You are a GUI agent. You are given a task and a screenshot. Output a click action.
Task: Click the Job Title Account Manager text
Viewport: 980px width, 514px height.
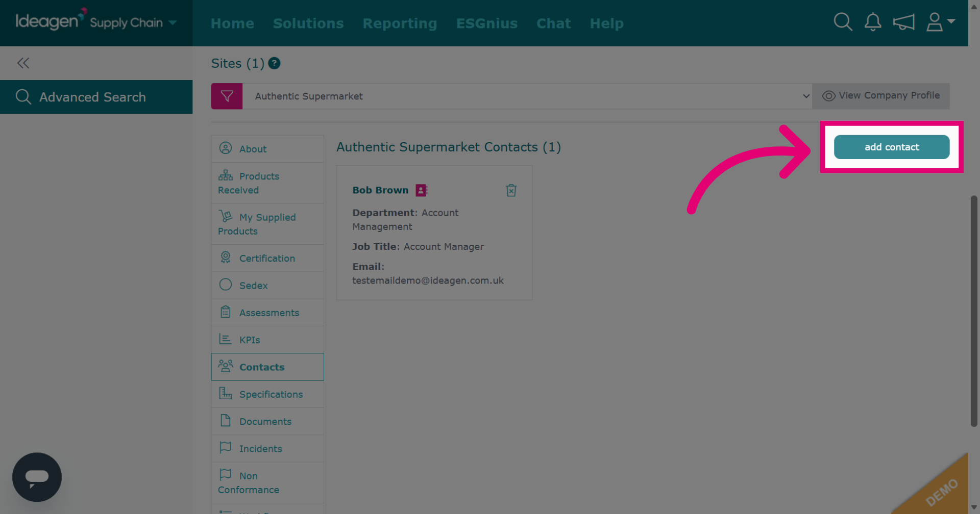pyautogui.click(x=418, y=247)
